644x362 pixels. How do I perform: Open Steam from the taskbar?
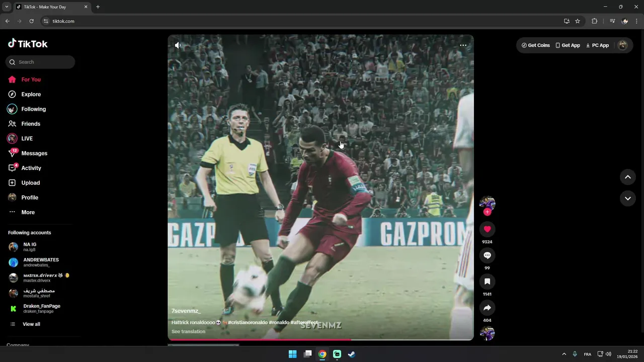(352, 354)
